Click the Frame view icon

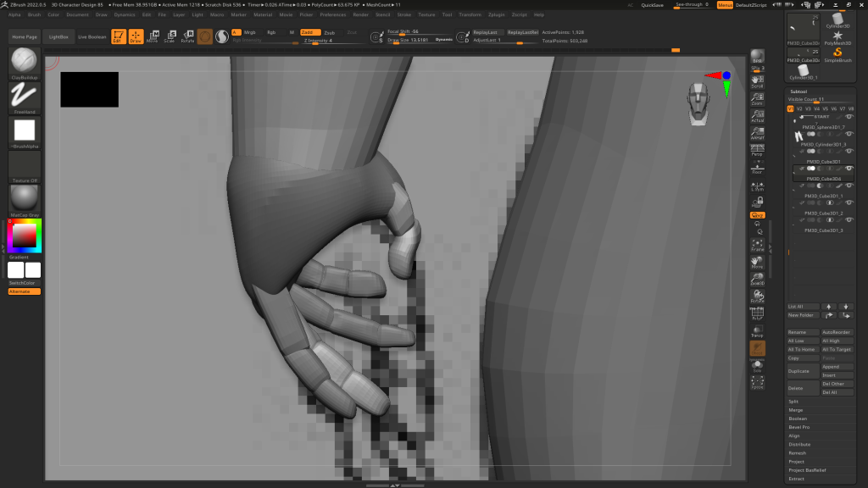pyautogui.click(x=757, y=246)
